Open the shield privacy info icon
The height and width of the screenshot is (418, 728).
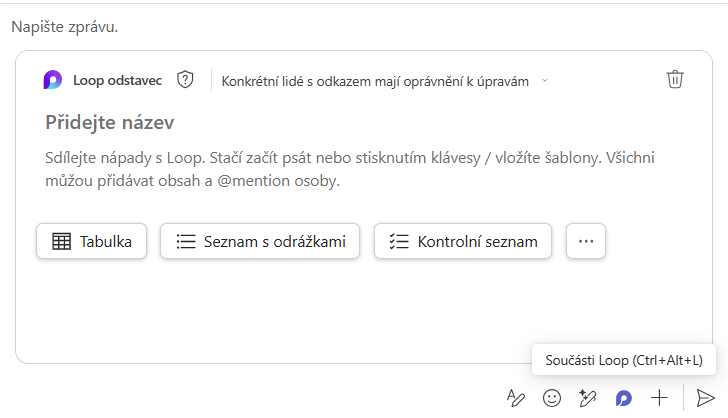tap(185, 80)
